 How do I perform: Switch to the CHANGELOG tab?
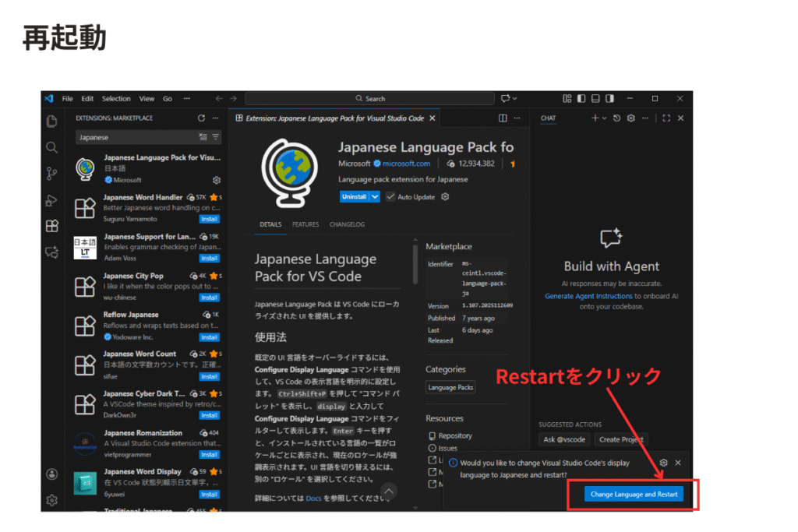(348, 224)
